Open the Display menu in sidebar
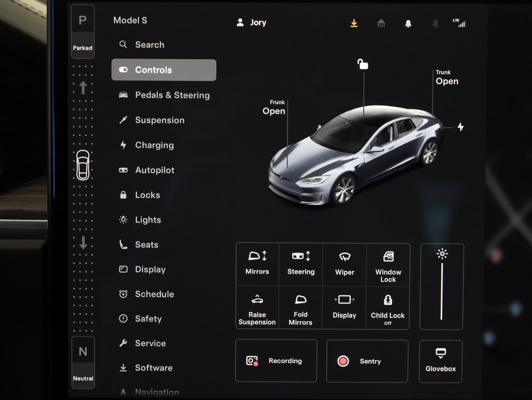Viewport: 532px width, 400px height. (142, 270)
